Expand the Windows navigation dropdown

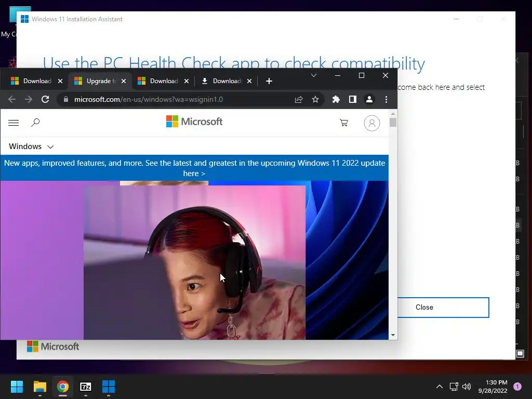[31, 147]
